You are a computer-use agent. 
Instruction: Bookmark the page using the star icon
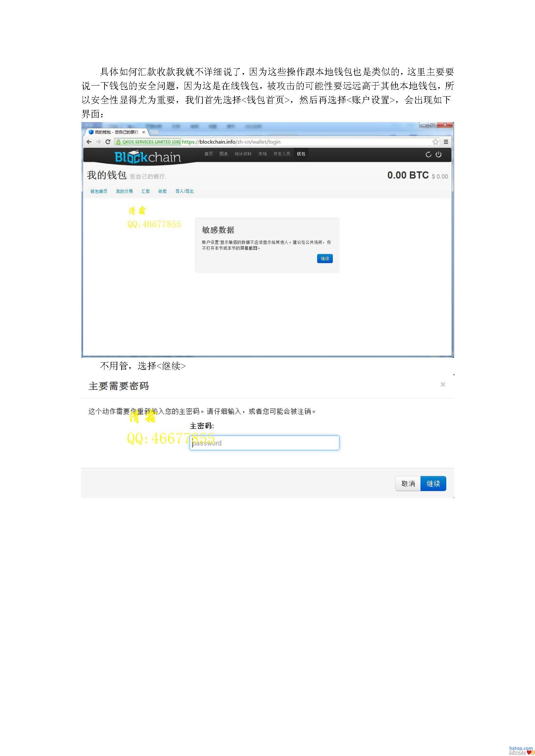click(435, 142)
